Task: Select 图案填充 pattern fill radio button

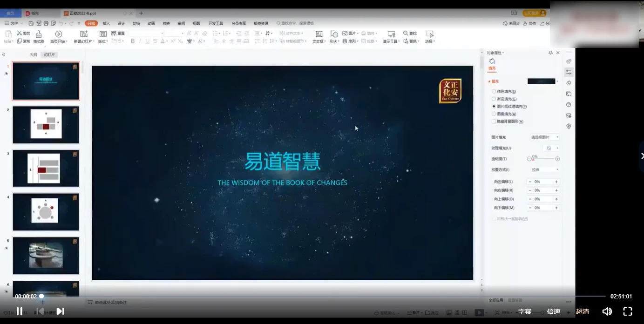Action: point(494,114)
